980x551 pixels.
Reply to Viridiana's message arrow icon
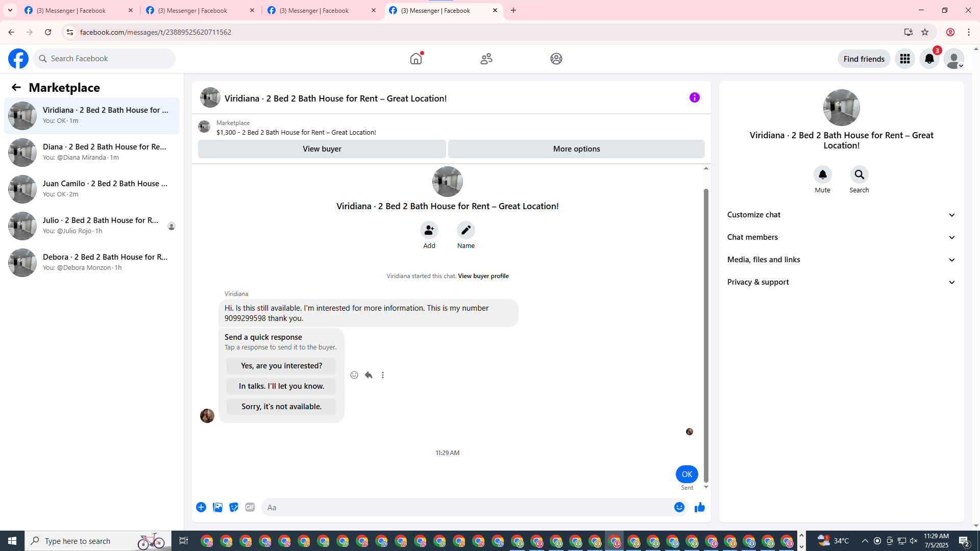click(369, 375)
